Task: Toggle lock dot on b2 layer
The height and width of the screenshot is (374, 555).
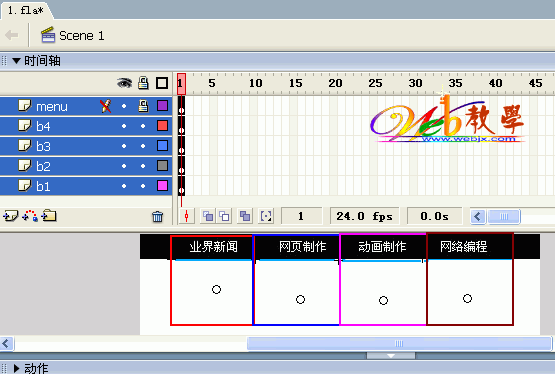Action: pos(143,166)
